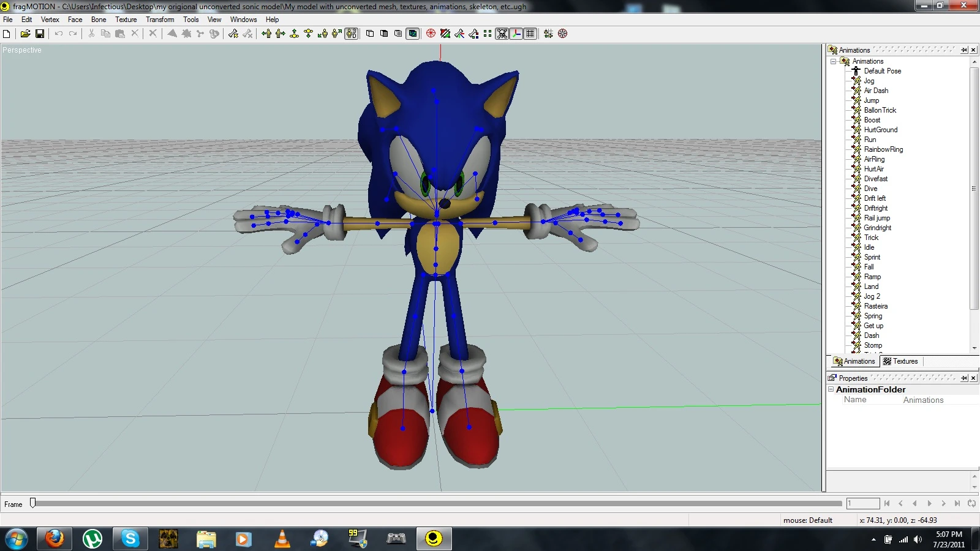This screenshot has height=551, width=980.
Task: Click the diagonal scale figure icon
Action: click(323, 34)
